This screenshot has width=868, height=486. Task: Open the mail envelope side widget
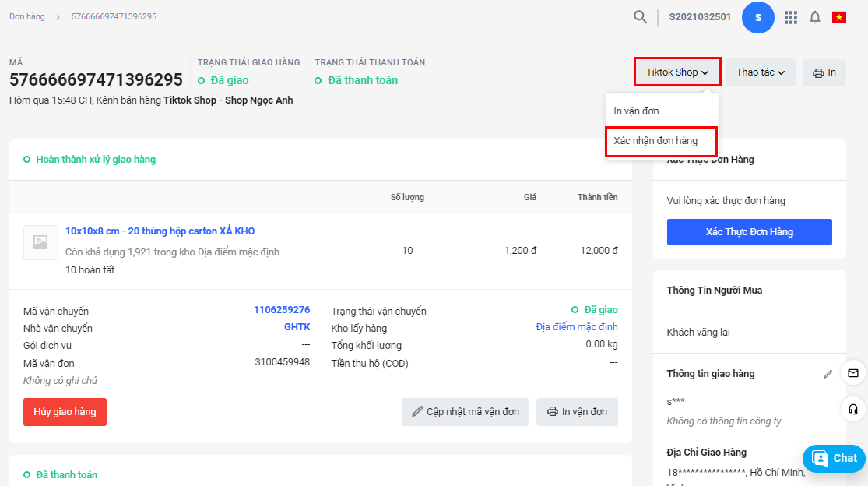tap(853, 372)
